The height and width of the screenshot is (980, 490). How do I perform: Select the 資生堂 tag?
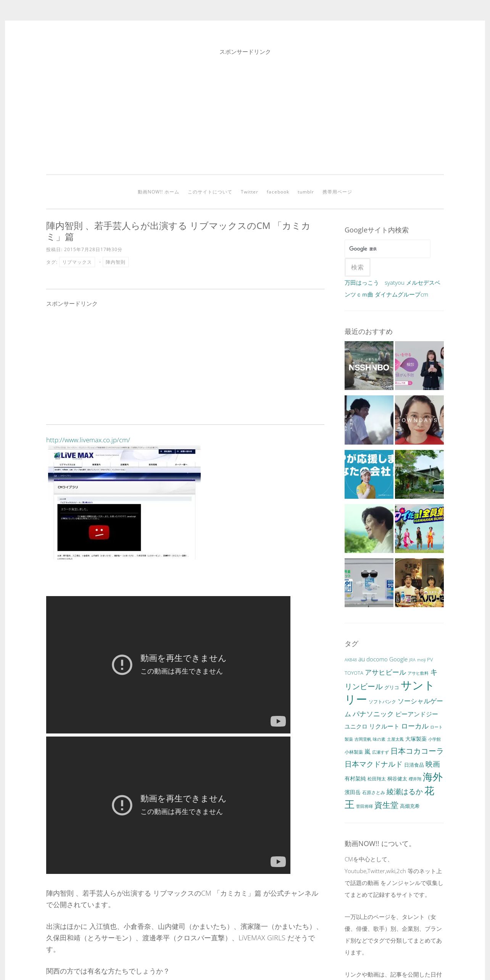point(386,805)
